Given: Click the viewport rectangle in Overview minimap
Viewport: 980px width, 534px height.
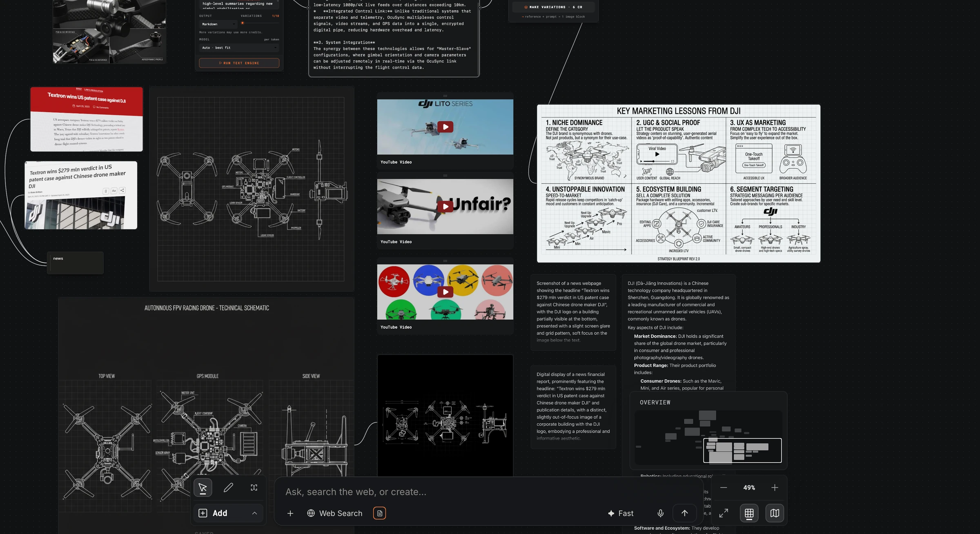Looking at the screenshot, I should [x=742, y=450].
